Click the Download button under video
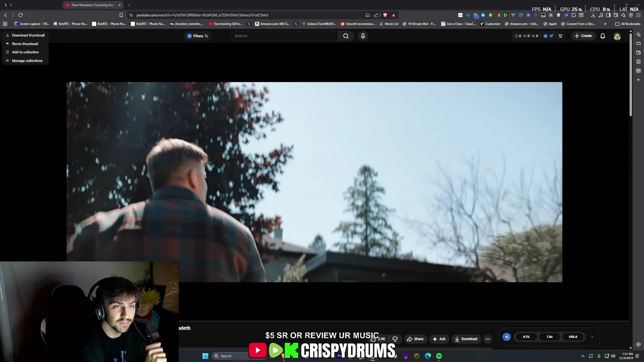644x362 pixels. point(466,339)
